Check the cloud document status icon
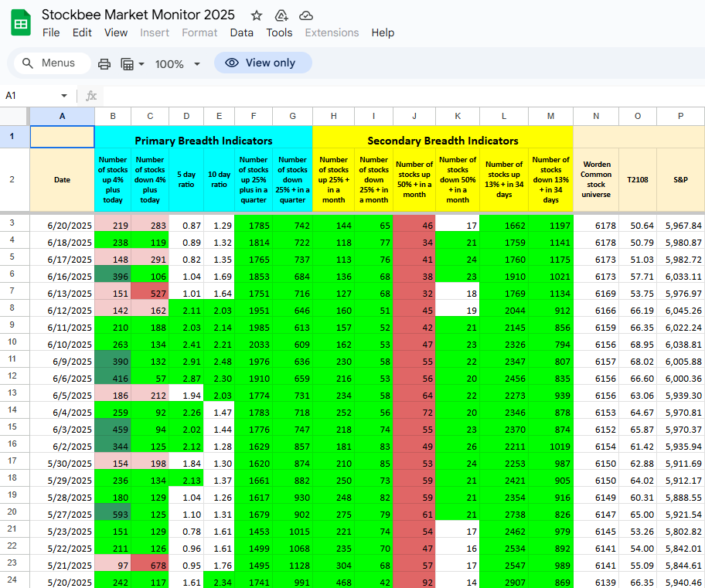This screenshot has height=588, width=705. (306, 15)
